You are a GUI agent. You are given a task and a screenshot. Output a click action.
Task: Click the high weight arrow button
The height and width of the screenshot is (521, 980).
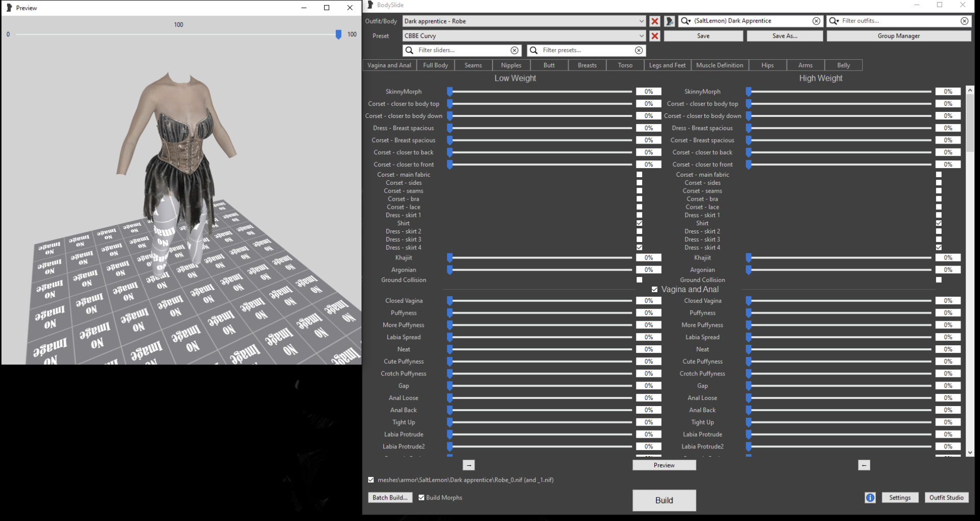(864, 465)
